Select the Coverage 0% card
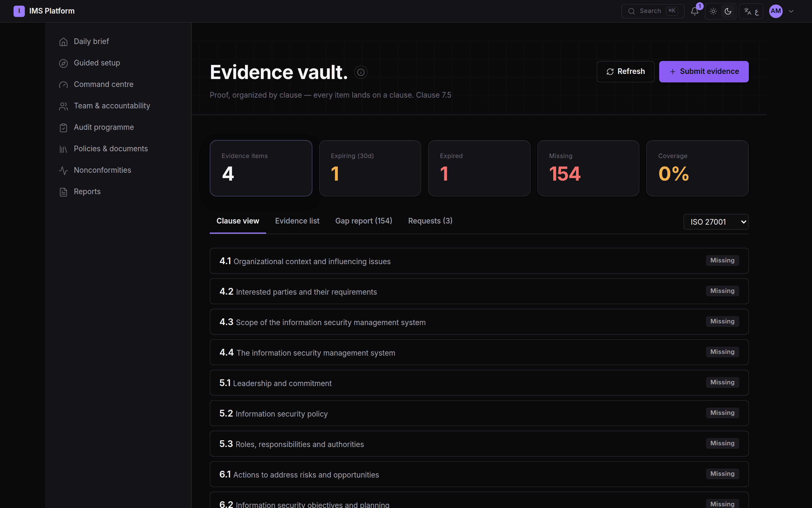This screenshot has height=508, width=812. pos(697,168)
